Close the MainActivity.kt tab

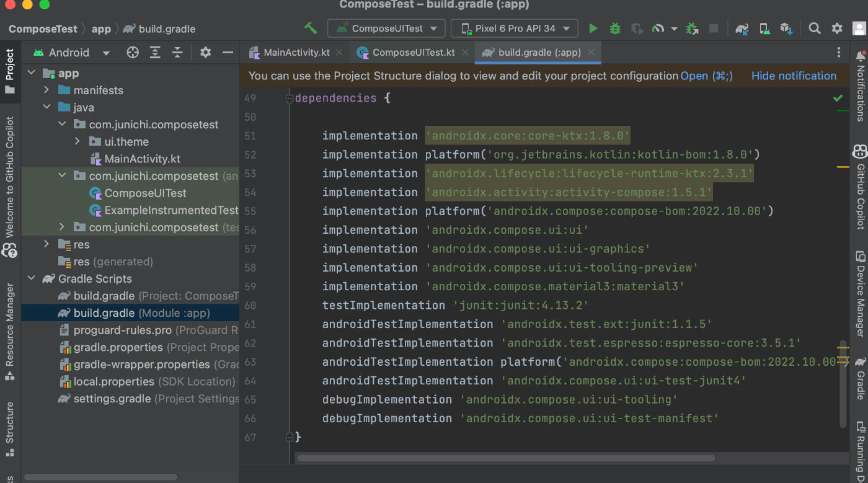(340, 53)
